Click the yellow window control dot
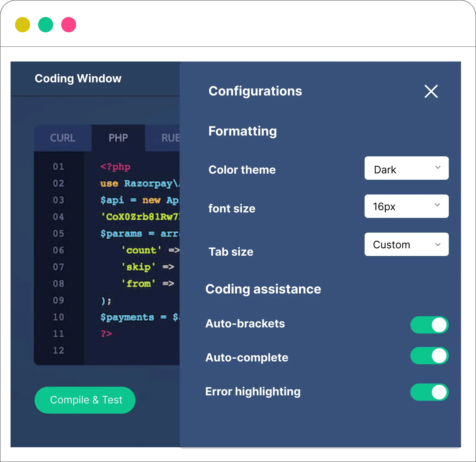Image resolution: width=476 pixels, height=462 pixels. coord(22,25)
